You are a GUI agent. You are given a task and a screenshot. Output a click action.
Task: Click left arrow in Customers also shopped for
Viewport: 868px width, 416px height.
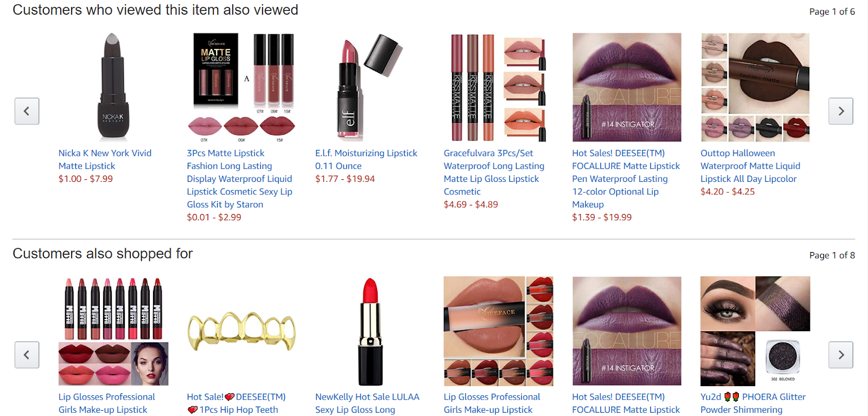pos(27,355)
